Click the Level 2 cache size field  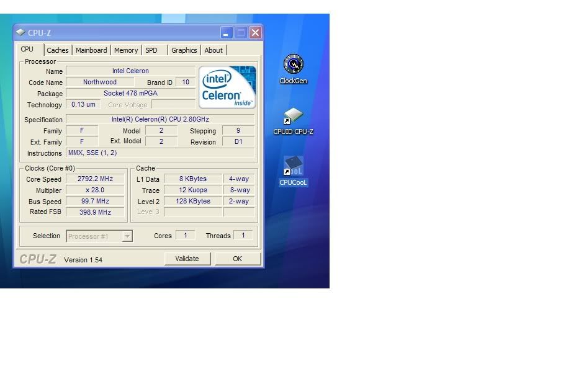point(193,202)
